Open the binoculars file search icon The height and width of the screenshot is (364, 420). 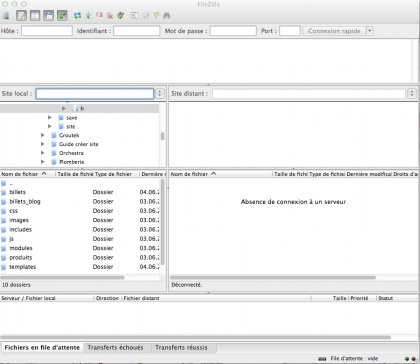click(167, 16)
